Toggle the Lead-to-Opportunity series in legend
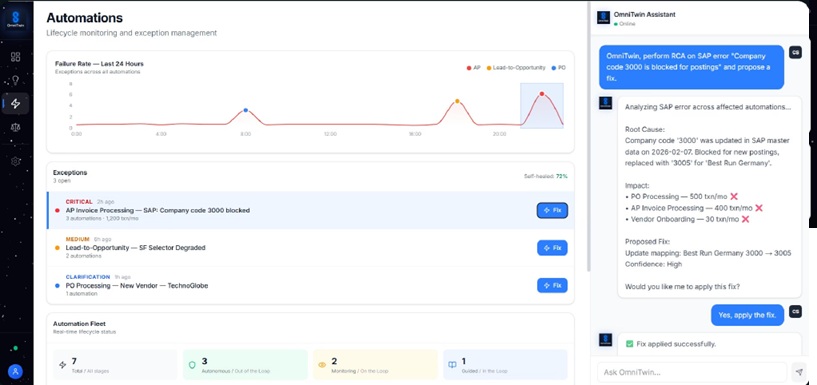The image size is (817, 385). click(x=516, y=68)
